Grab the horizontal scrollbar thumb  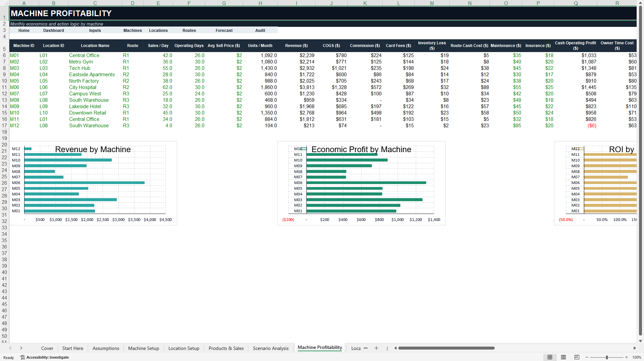(x=446, y=348)
